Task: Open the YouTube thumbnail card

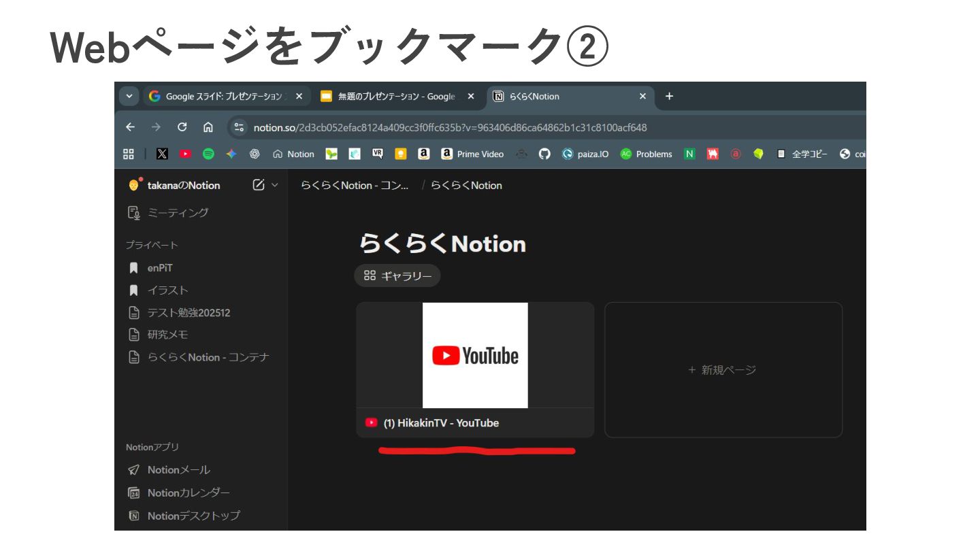Action: pos(475,355)
